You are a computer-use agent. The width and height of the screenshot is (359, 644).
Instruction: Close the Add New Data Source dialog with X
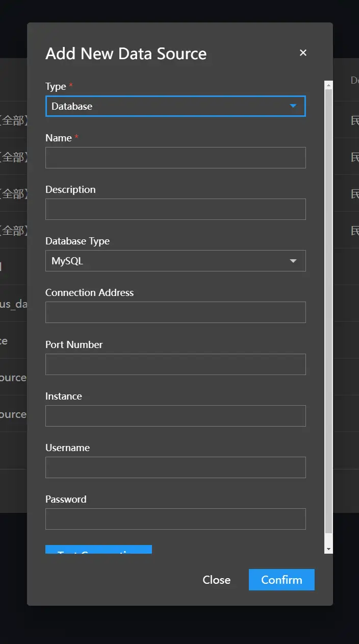(x=303, y=53)
